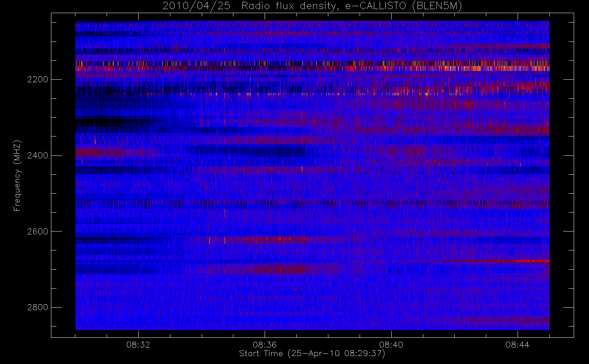
Task: Click the 'Frequency (MHZ)' axis label
Action: [x=17, y=176]
